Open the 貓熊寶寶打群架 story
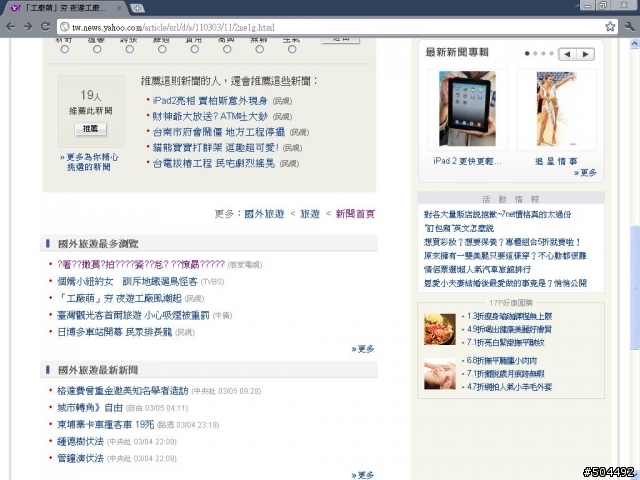Viewport: 640px width, 480px height. click(216, 147)
